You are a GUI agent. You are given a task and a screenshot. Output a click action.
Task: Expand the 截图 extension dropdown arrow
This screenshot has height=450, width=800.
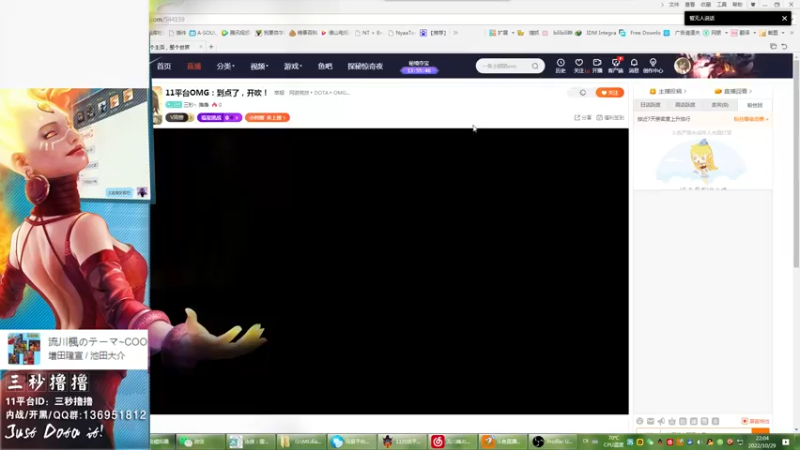(783, 33)
